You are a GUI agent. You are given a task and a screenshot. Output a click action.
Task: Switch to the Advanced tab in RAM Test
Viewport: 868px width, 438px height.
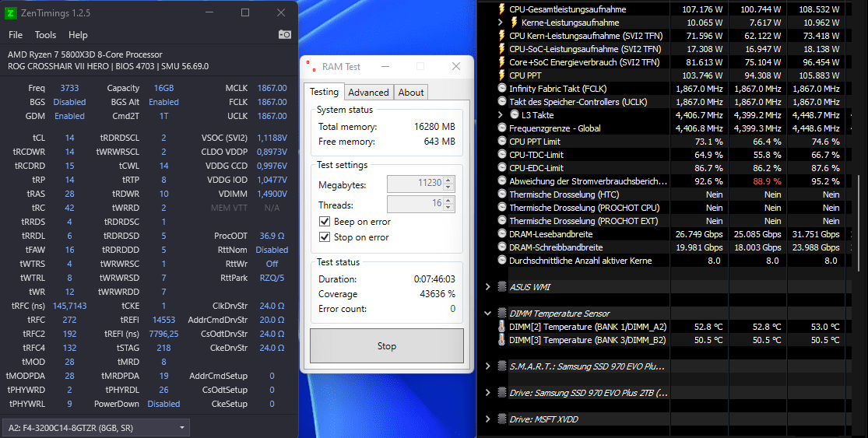coord(369,93)
